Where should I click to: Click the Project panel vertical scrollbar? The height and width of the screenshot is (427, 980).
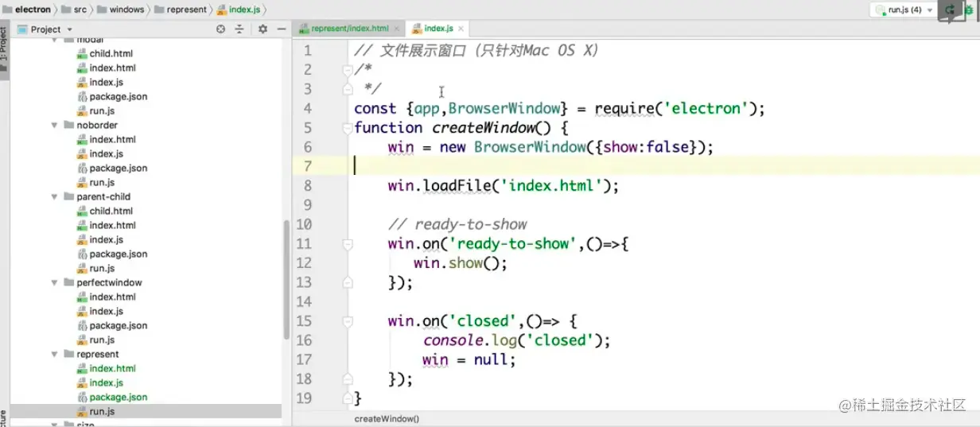point(286,278)
